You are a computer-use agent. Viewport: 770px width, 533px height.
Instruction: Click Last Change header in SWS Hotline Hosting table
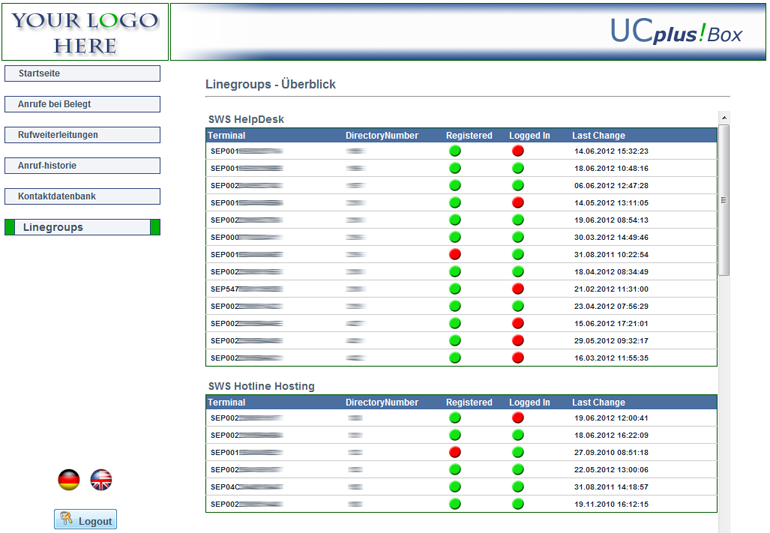[x=598, y=402]
